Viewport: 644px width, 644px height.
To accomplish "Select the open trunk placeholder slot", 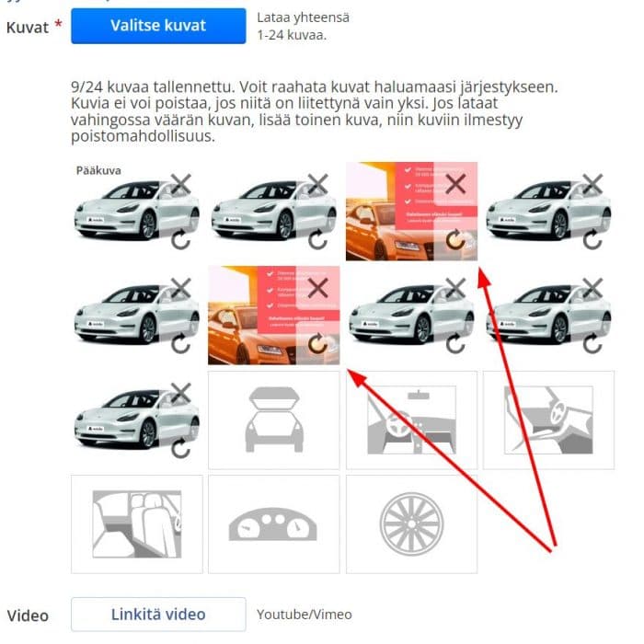I will [274, 420].
